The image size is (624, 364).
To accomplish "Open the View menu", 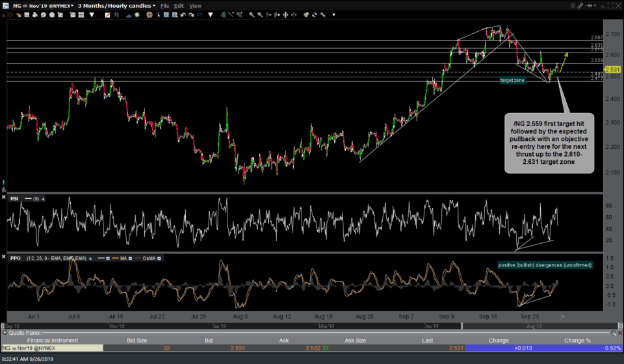I will coord(195,6).
